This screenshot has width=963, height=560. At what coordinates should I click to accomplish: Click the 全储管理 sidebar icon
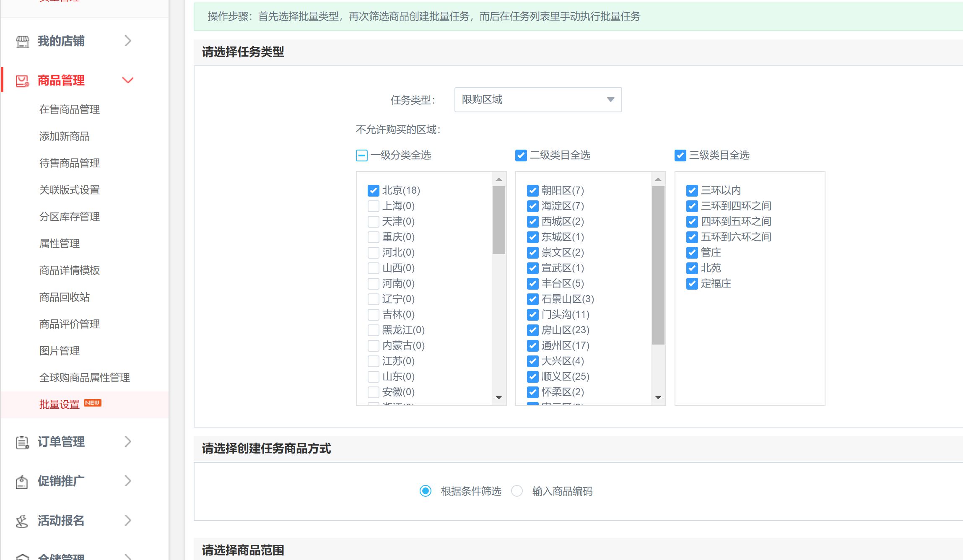tap(22, 556)
